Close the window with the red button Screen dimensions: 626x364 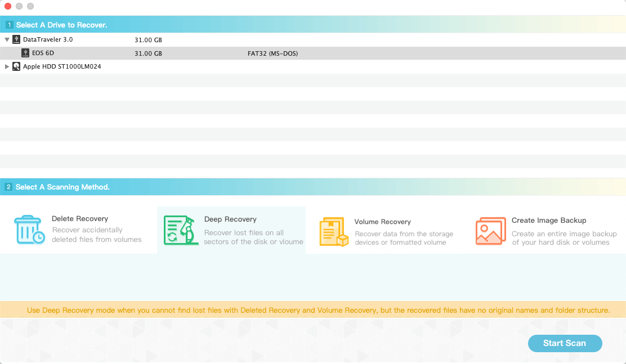point(8,6)
